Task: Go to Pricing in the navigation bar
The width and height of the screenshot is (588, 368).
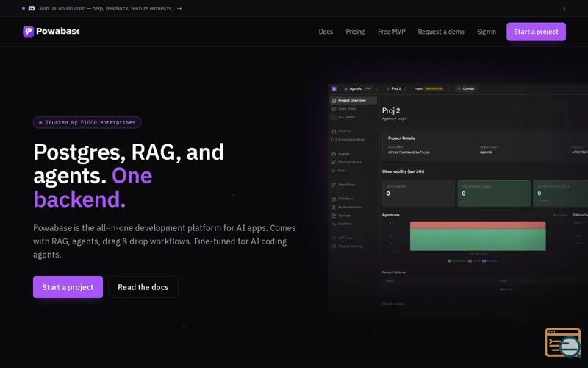Action: [x=355, y=32]
